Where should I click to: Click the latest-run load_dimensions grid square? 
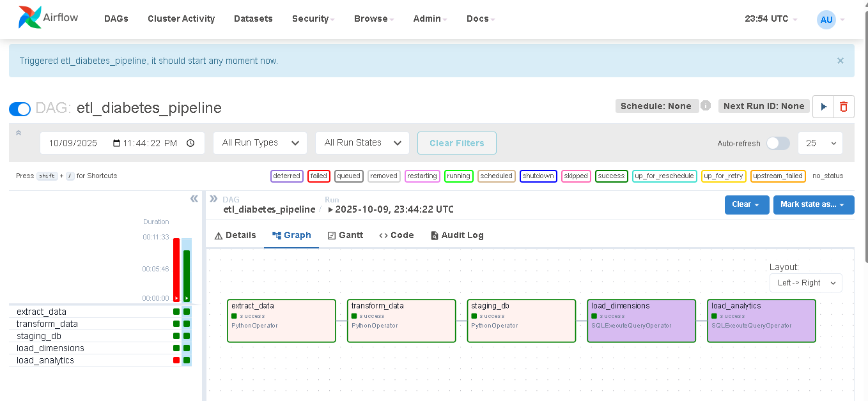(x=187, y=348)
